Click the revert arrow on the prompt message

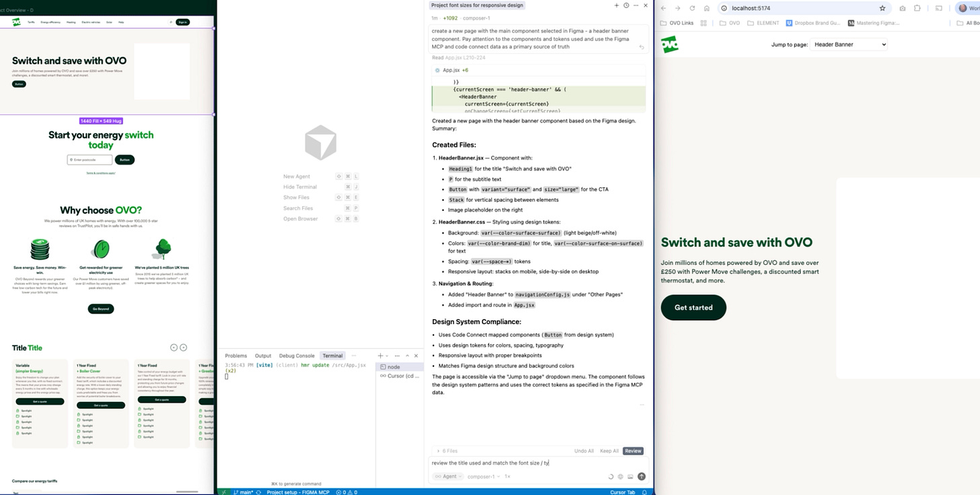(641, 48)
